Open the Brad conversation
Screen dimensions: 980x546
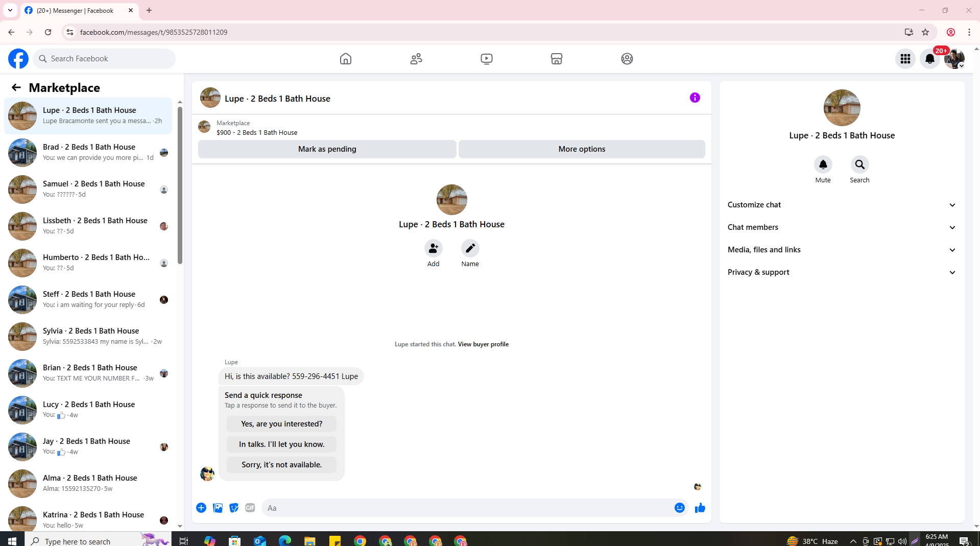point(88,153)
